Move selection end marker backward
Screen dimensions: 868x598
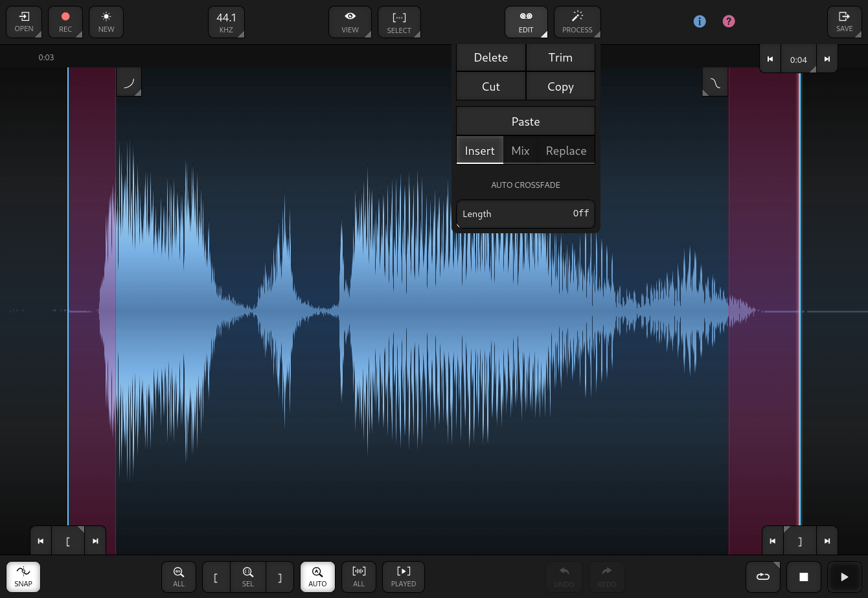coord(773,541)
